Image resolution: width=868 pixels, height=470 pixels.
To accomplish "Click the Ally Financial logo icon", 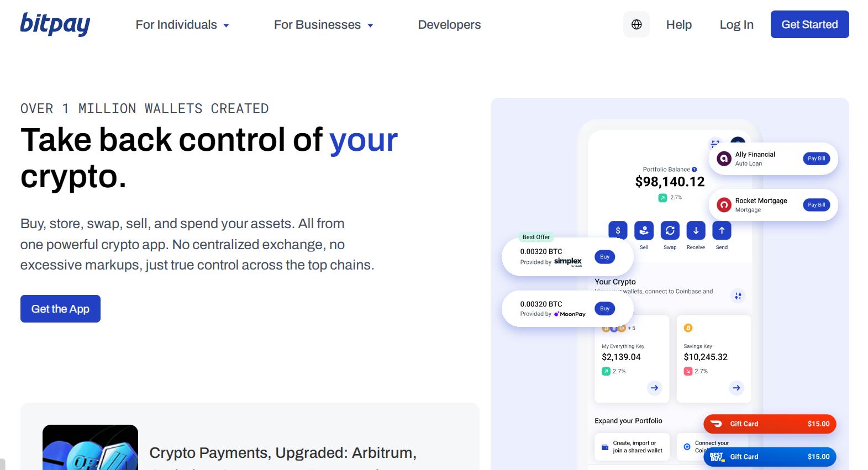I will pos(724,159).
